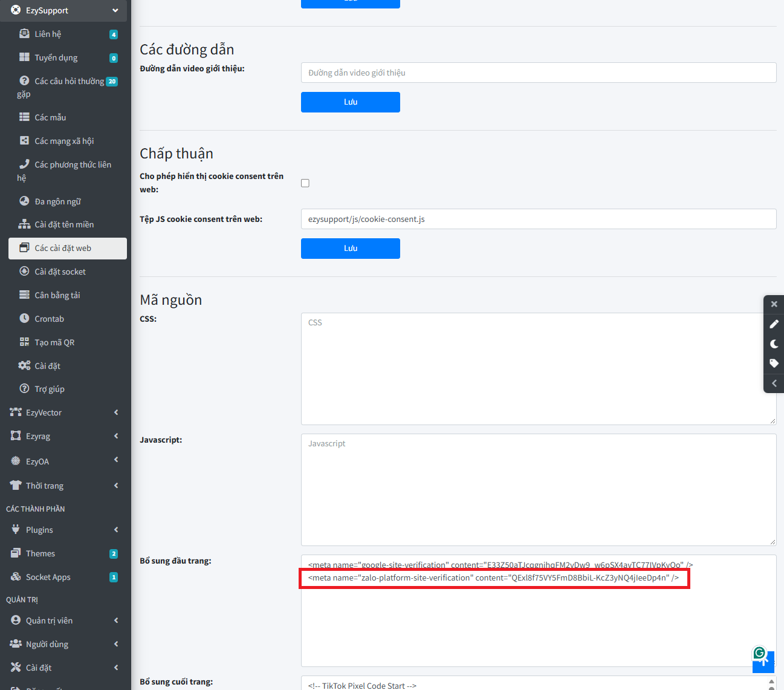The width and height of the screenshot is (784, 690).
Task: Collapse side tool panel chevron
Action: click(774, 383)
